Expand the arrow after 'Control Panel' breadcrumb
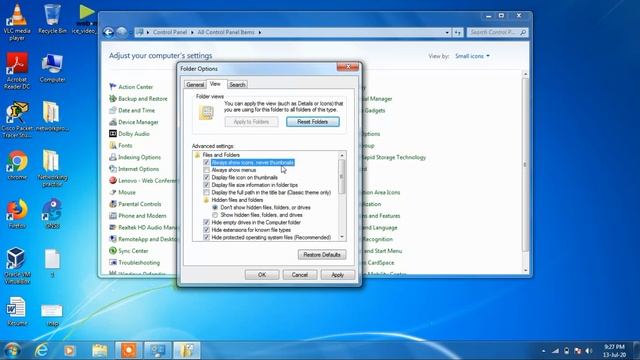The width and height of the screenshot is (640, 360). click(192, 32)
